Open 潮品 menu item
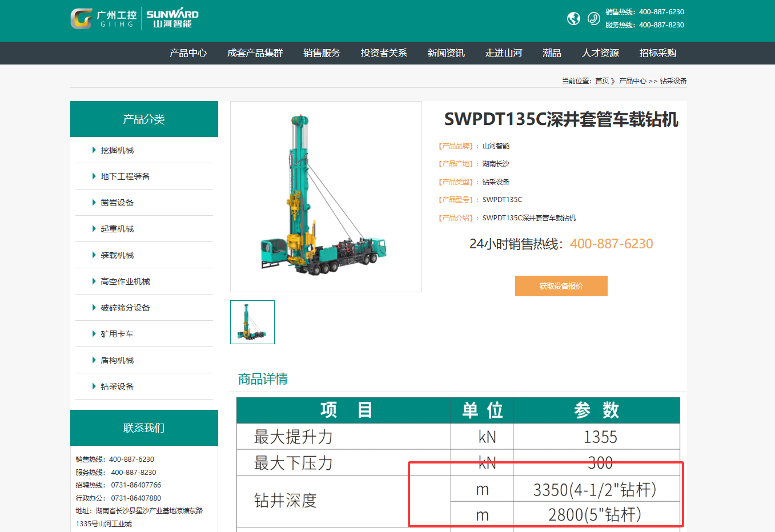Screen dimensions: 775x532 (x=552, y=53)
